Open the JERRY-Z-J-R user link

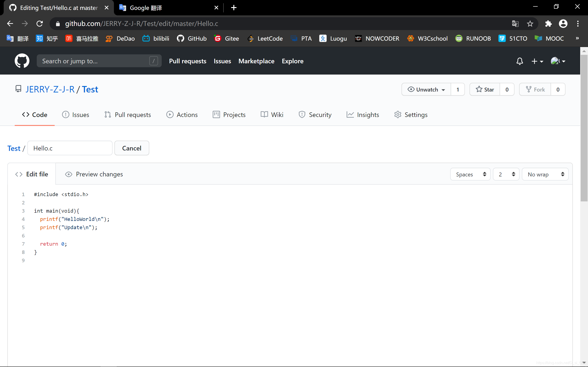(x=50, y=89)
